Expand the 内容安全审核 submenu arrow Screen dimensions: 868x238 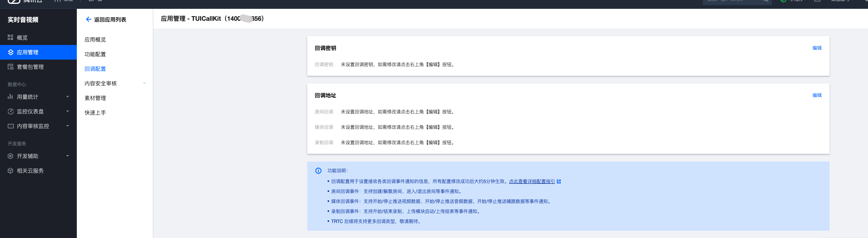[x=144, y=83]
